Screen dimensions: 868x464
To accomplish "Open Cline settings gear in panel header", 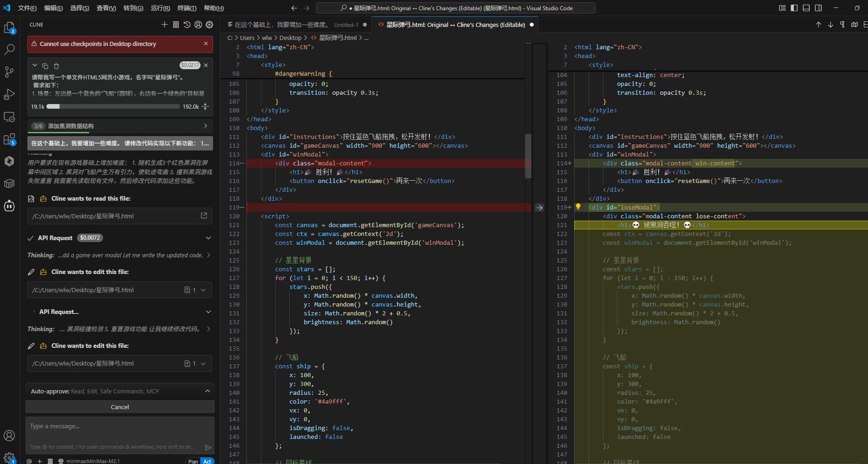I will click(x=209, y=25).
